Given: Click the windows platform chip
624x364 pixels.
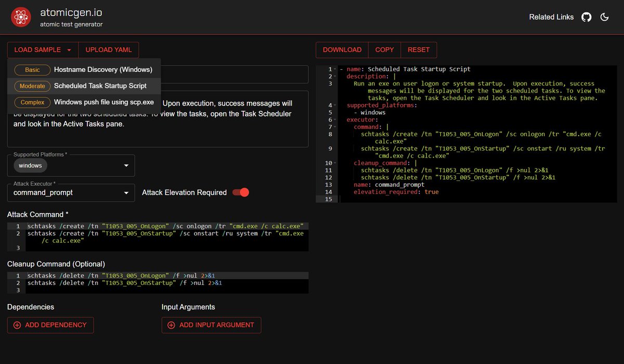Looking at the screenshot, I should click(x=30, y=165).
